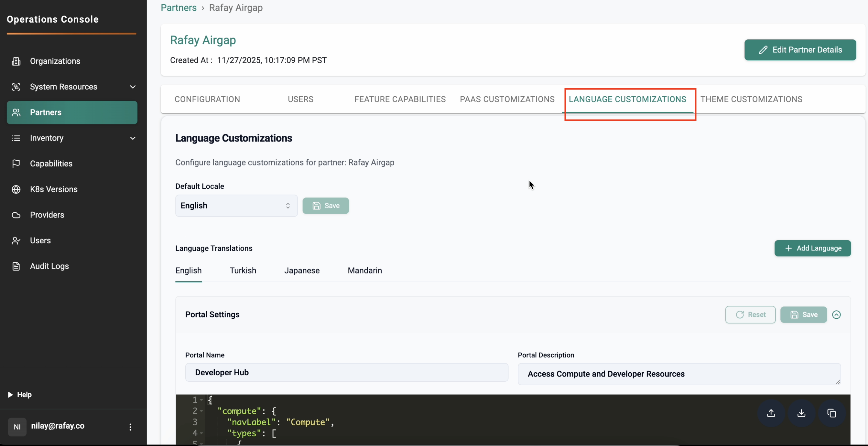Expand the System Resources menu
Image resolution: width=868 pixels, height=446 pixels.
coord(133,87)
